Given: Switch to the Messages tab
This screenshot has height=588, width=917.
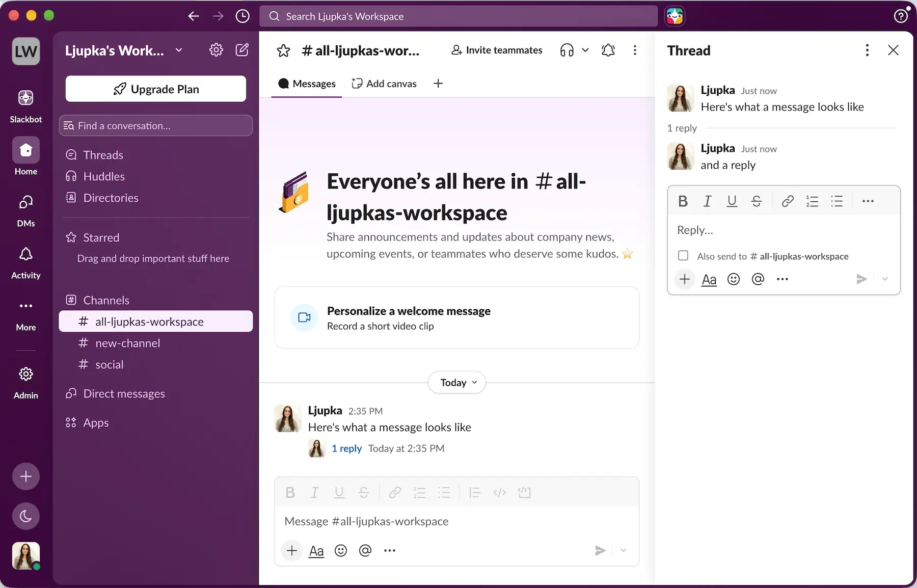Looking at the screenshot, I should point(307,84).
